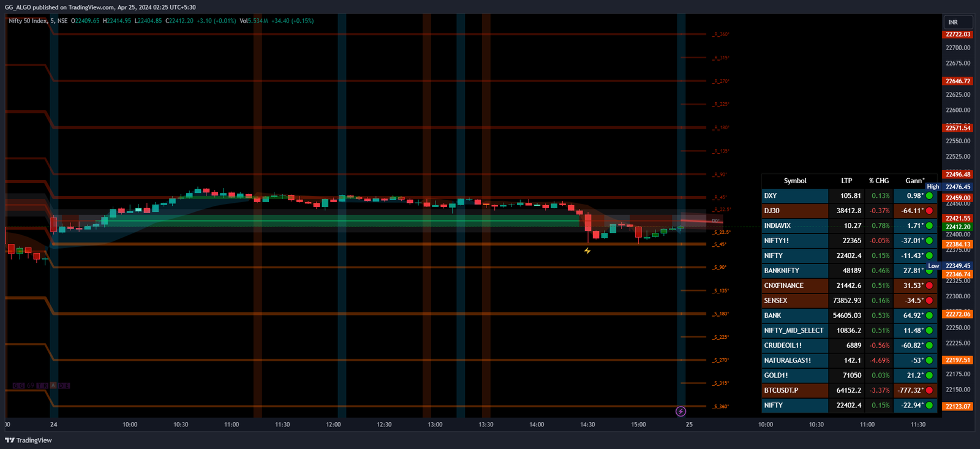Click the 22600.00 price scale tick
This screenshot has width=980, height=449.
[958, 110]
